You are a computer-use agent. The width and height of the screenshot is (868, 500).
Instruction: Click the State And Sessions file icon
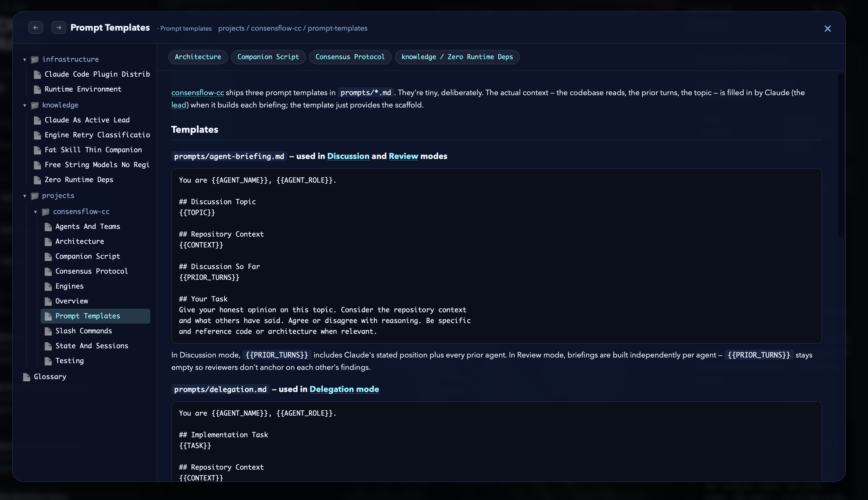48,346
